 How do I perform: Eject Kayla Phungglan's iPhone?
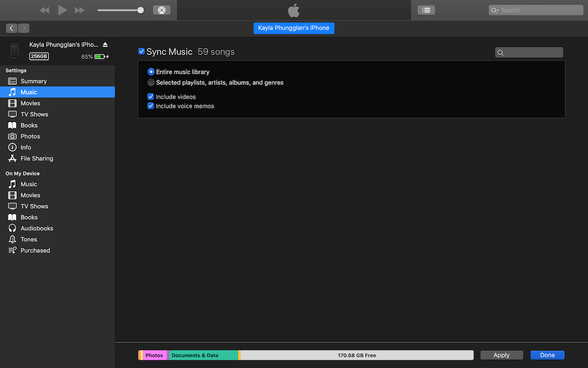pos(105,44)
